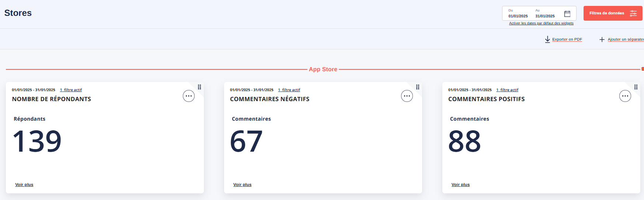The height and width of the screenshot is (200, 644).
Task: Grab drag handle of Commentaires négatifs widget
Action: pyautogui.click(x=418, y=87)
